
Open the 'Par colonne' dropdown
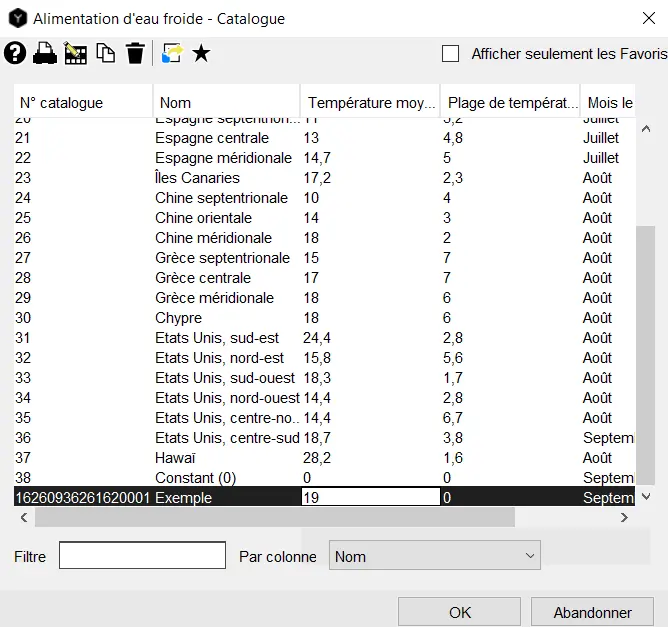(x=434, y=557)
